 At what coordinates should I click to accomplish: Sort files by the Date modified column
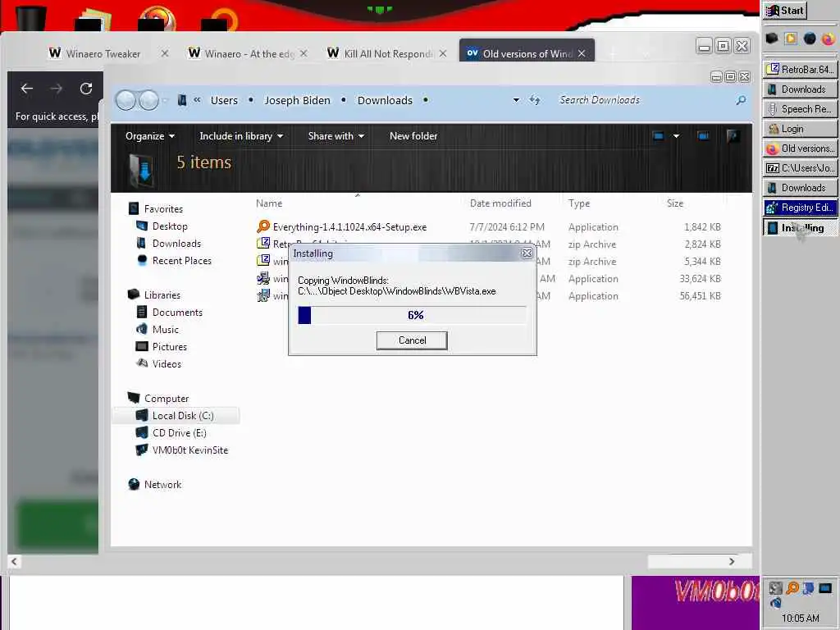point(500,203)
